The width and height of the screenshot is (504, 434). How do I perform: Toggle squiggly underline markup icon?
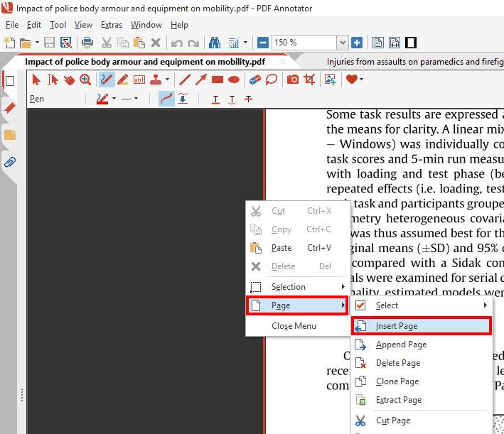(232, 99)
